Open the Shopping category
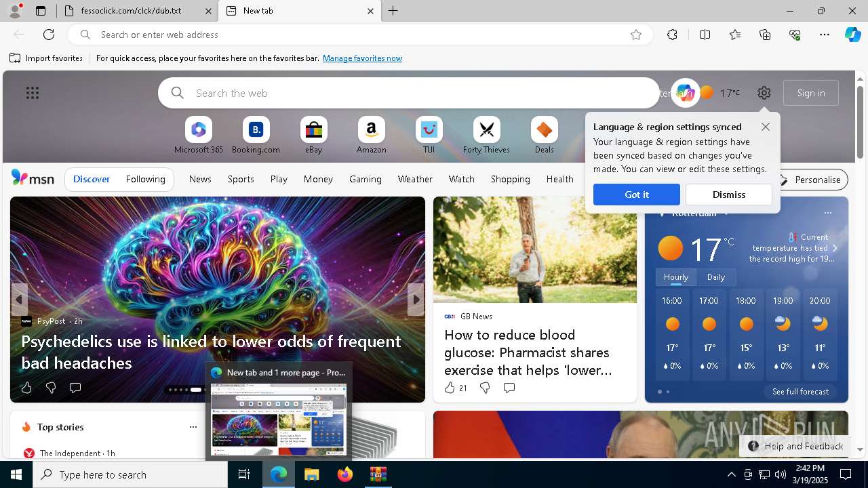The width and height of the screenshot is (868, 488). 510,179
